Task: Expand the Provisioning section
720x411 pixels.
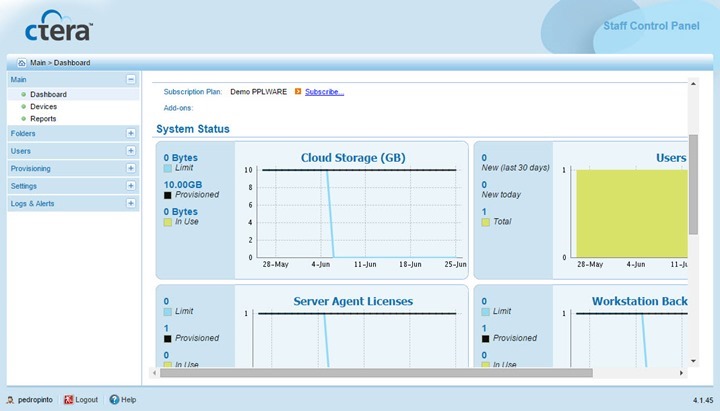Action: (131, 168)
